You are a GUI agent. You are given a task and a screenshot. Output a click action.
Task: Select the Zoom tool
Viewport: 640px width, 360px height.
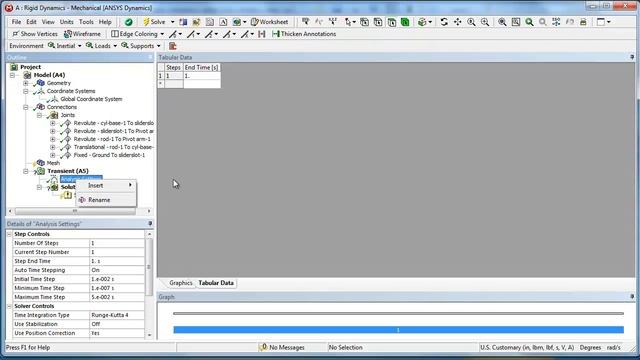click(x=471, y=22)
